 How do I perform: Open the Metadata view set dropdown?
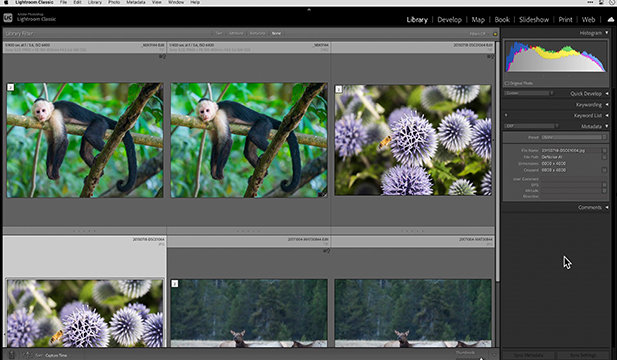click(x=532, y=126)
